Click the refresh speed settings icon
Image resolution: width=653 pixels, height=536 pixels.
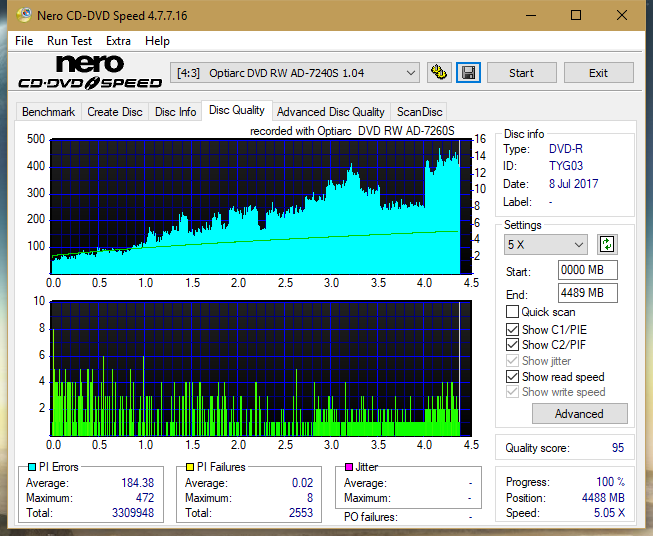pos(607,244)
